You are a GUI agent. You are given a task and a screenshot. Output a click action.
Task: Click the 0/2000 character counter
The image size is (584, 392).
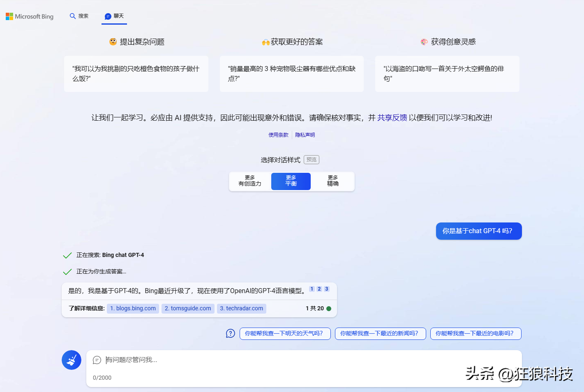(102, 378)
